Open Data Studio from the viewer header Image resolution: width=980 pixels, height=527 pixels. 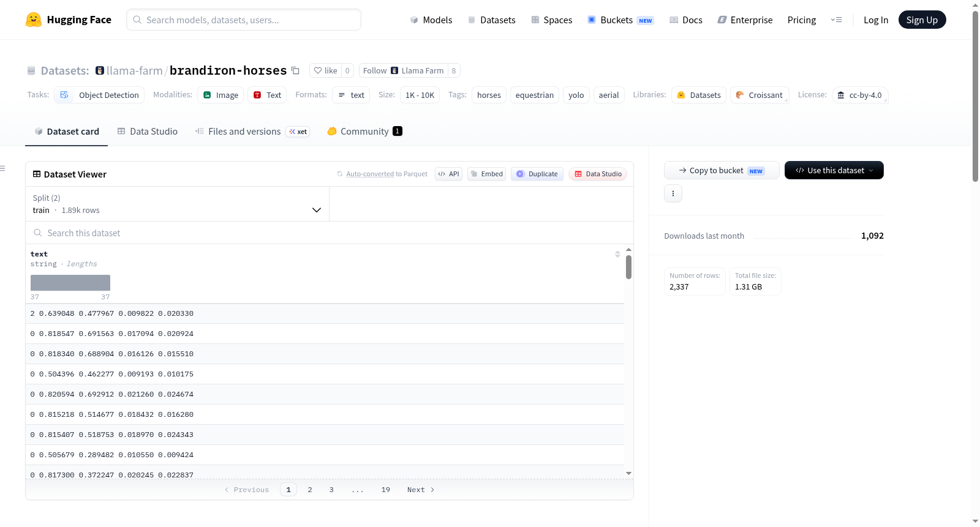click(598, 174)
